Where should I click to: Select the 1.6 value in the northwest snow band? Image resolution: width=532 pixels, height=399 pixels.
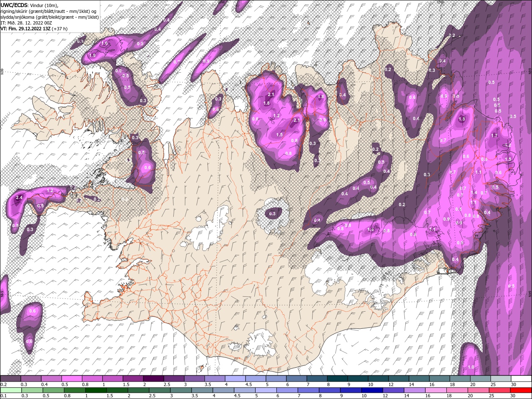[104, 43]
